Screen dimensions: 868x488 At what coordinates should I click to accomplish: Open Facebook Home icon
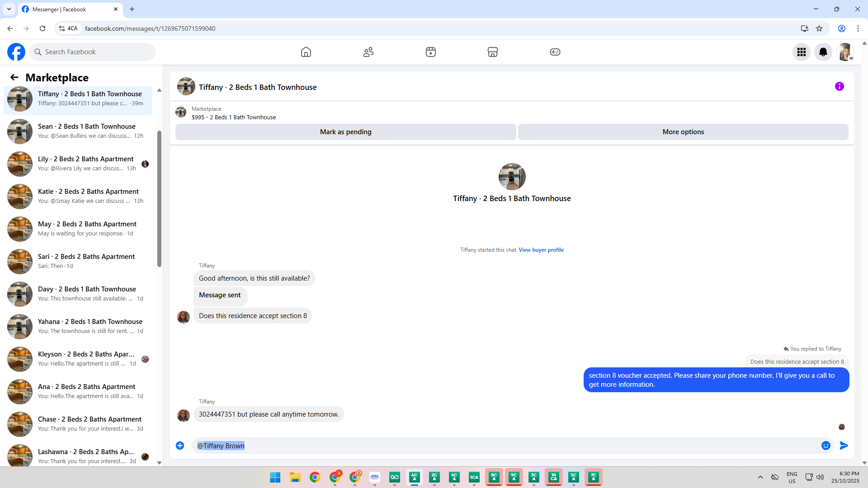(x=306, y=52)
